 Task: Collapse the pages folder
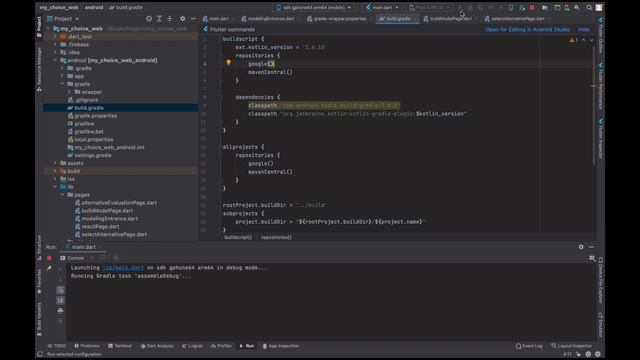coord(62,195)
